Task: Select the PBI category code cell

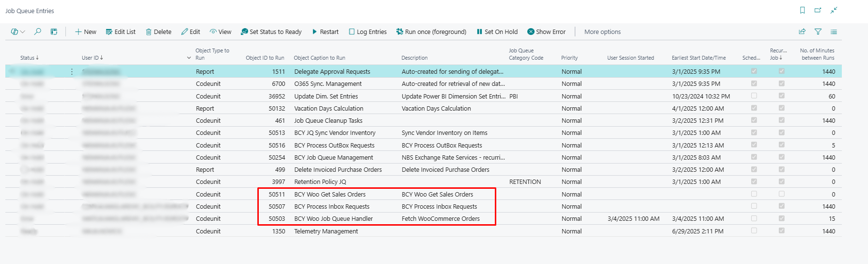Action: (x=513, y=97)
